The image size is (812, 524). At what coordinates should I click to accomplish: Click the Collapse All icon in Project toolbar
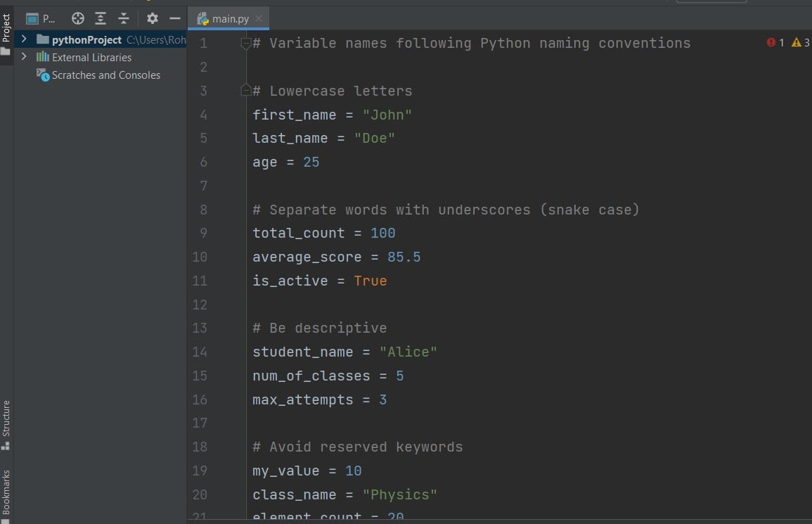click(123, 18)
